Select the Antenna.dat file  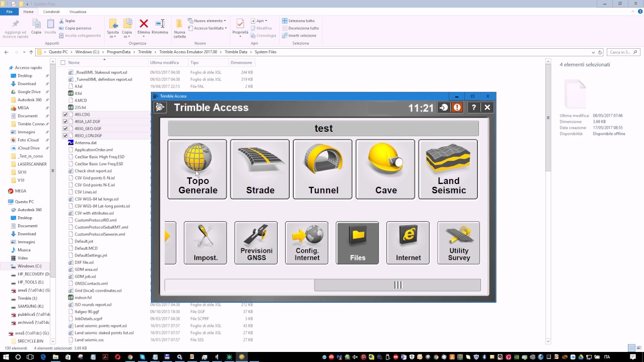click(x=86, y=143)
